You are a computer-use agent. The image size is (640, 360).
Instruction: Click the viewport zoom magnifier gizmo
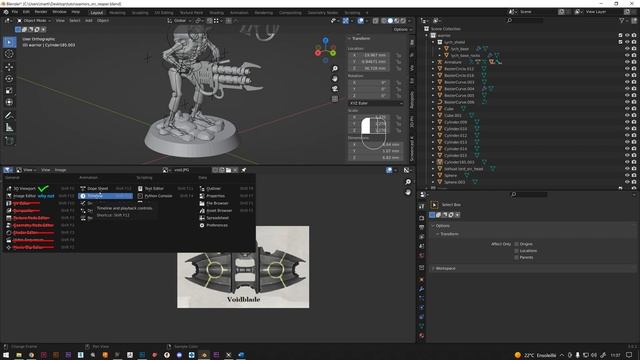coord(335,69)
